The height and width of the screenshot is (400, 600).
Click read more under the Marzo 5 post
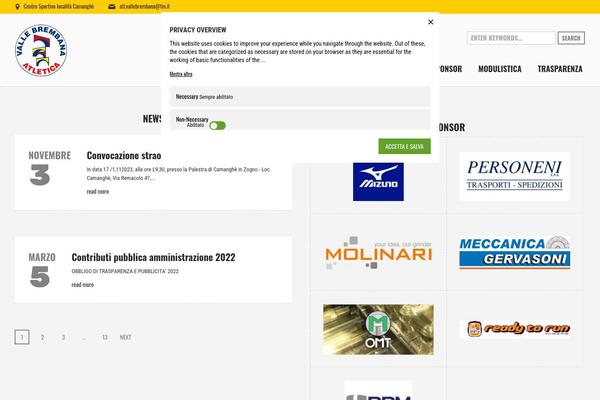coord(83,285)
